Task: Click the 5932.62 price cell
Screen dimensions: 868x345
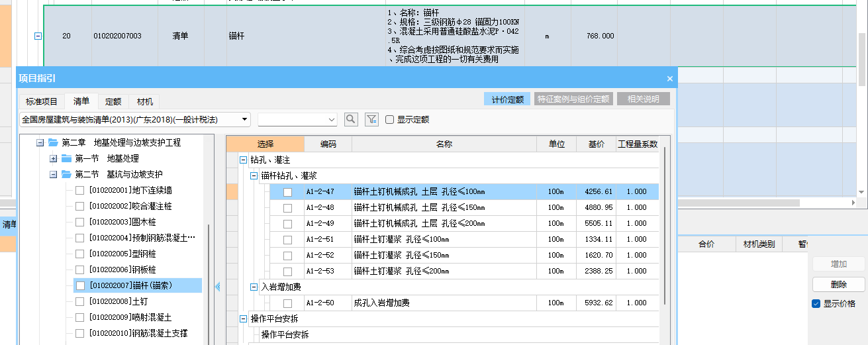Action: click(x=596, y=303)
